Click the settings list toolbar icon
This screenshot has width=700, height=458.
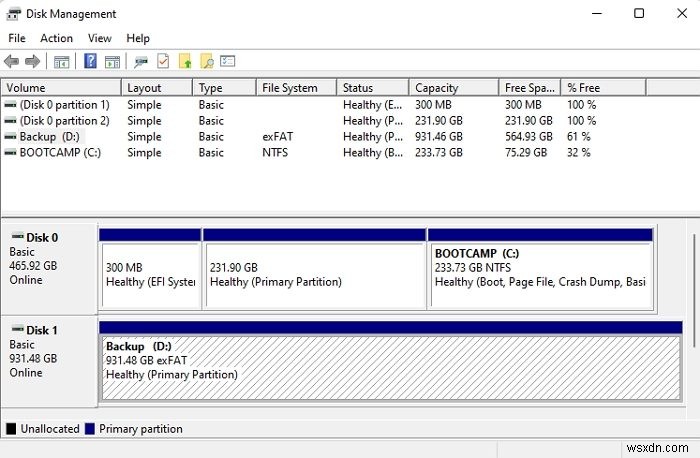point(228,62)
